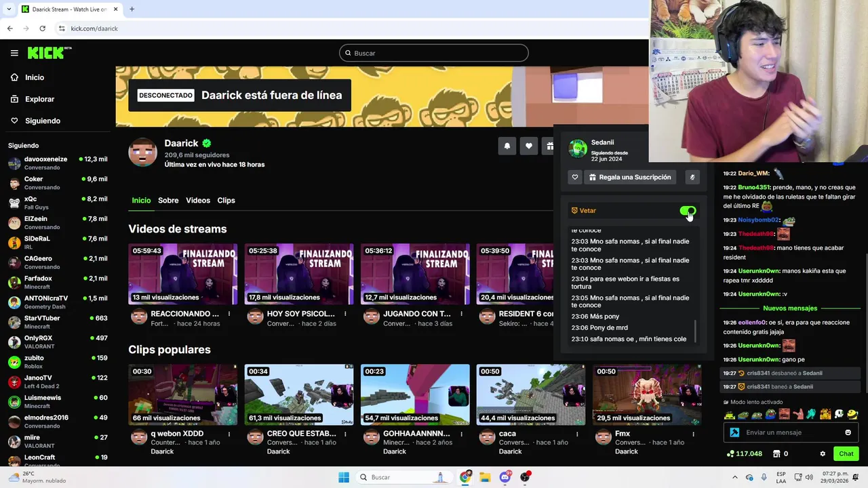Switch to the Clips tab
868x488 pixels.
[226, 201]
